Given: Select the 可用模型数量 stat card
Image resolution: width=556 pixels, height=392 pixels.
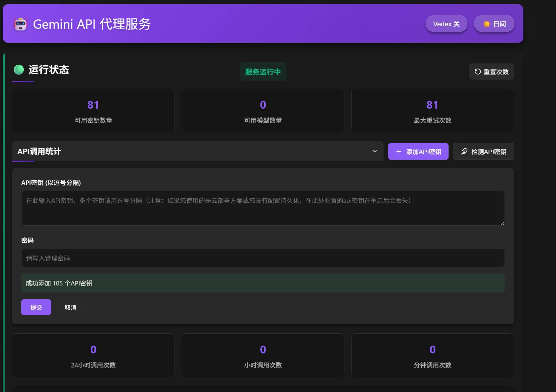Looking at the screenshot, I should click(x=263, y=111).
